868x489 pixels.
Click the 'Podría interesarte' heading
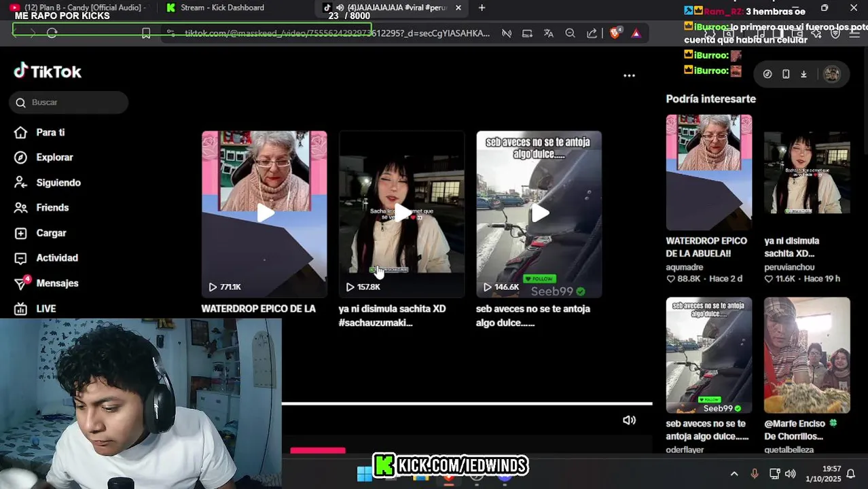tap(710, 98)
